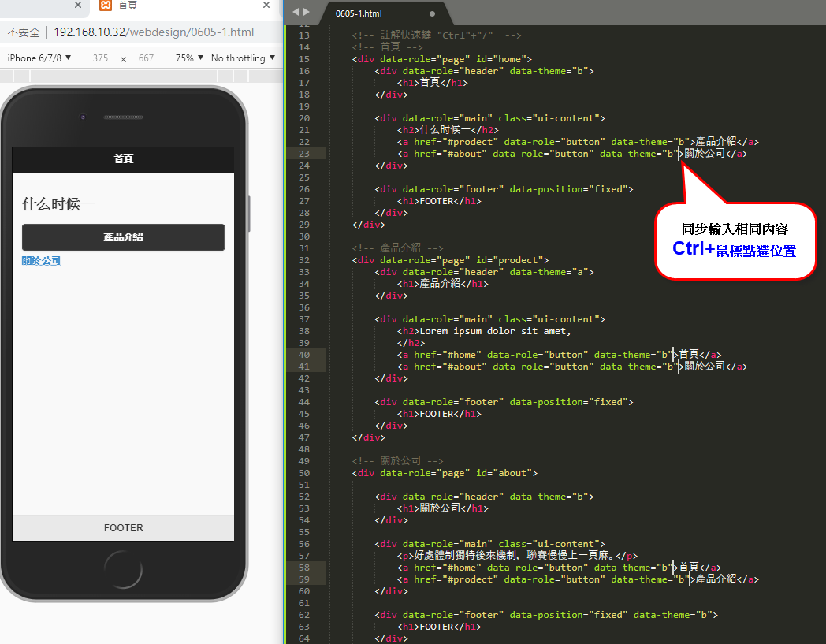This screenshot has width=826, height=644.
Task: Follow the 關於公司 link in the phone preview
Action: (x=41, y=261)
